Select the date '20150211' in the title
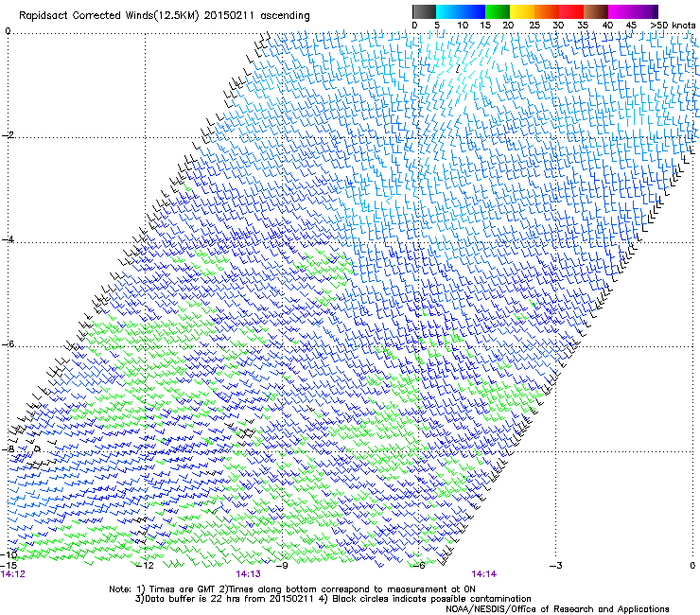 click(x=229, y=16)
